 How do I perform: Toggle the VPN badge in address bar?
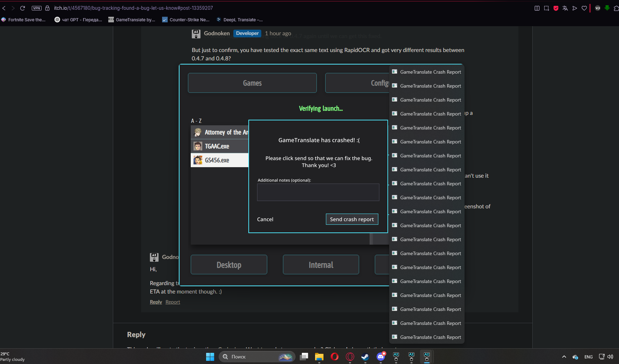click(x=37, y=8)
